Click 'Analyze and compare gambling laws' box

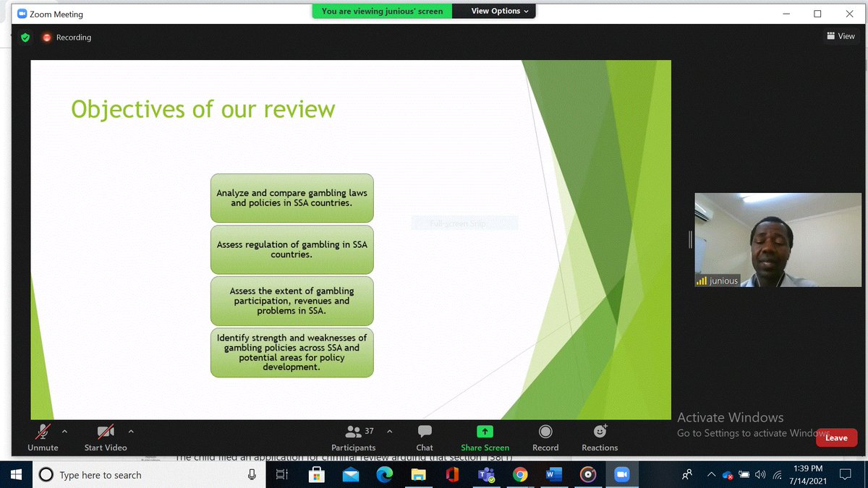point(292,198)
